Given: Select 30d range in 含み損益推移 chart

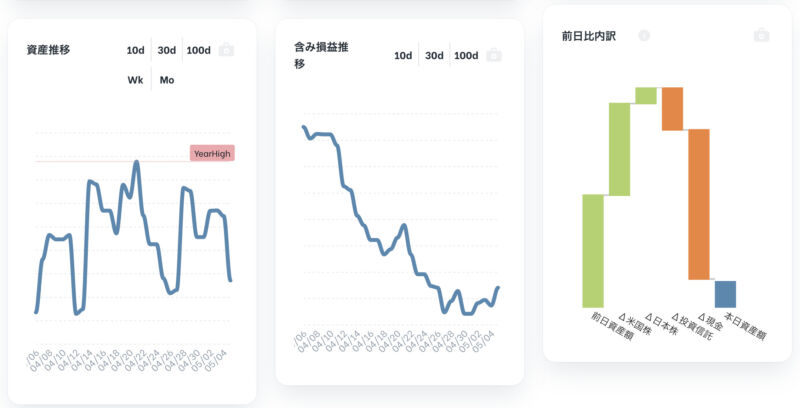Looking at the screenshot, I should pyautogui.click(x=434, y=55).
